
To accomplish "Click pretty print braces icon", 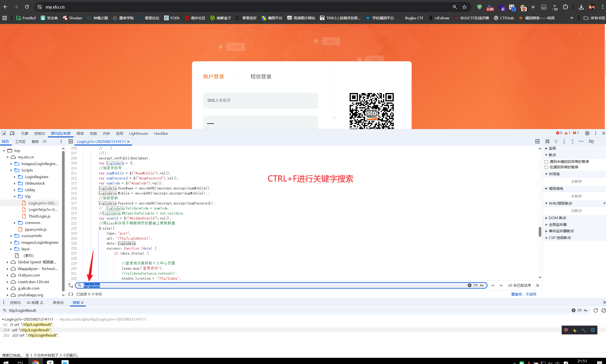I will pyautogui.click(x=71, y=294).
